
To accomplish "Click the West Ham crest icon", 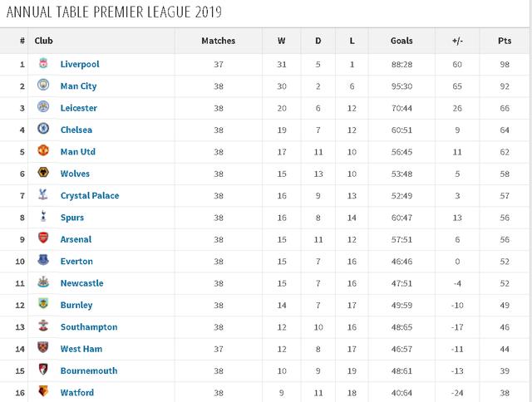I will (x=43, y=347).
